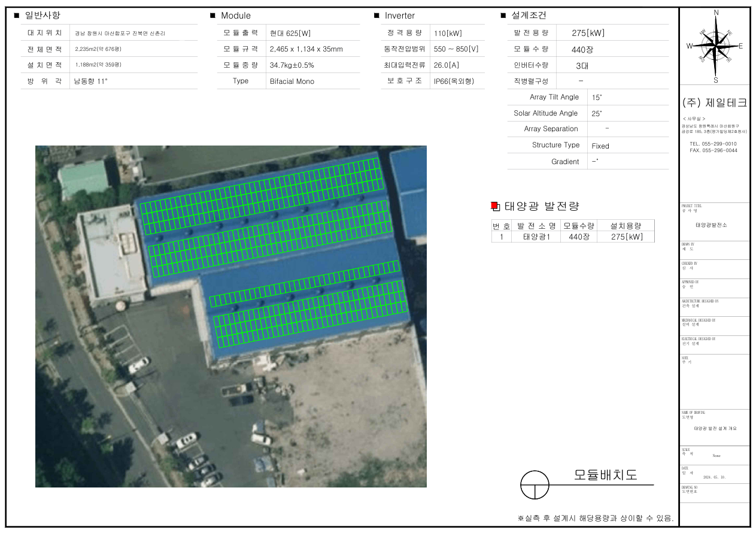Image resolution: width=756 pixels, height=533 pixels.
Task: Click the square bullet before 설계조건 heading
Action: pyautogui.click(x=503, y=16)
